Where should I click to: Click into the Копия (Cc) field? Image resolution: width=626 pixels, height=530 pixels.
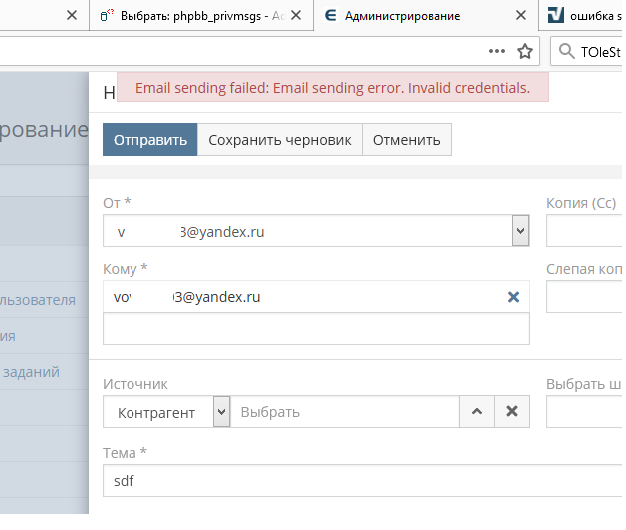(584, 232)
